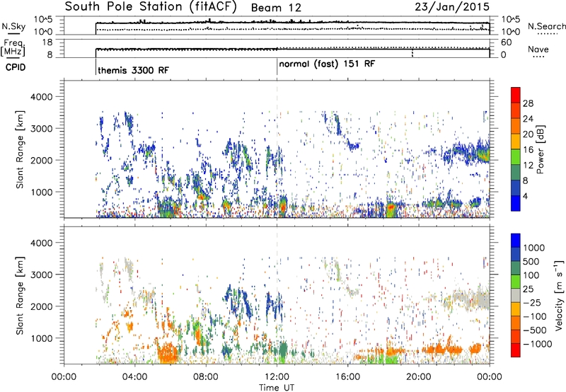Viewport: 566px width, 392px height.
Task: Pick the green 12–16 dB Power colorbar segment
Action: (516, 157)
